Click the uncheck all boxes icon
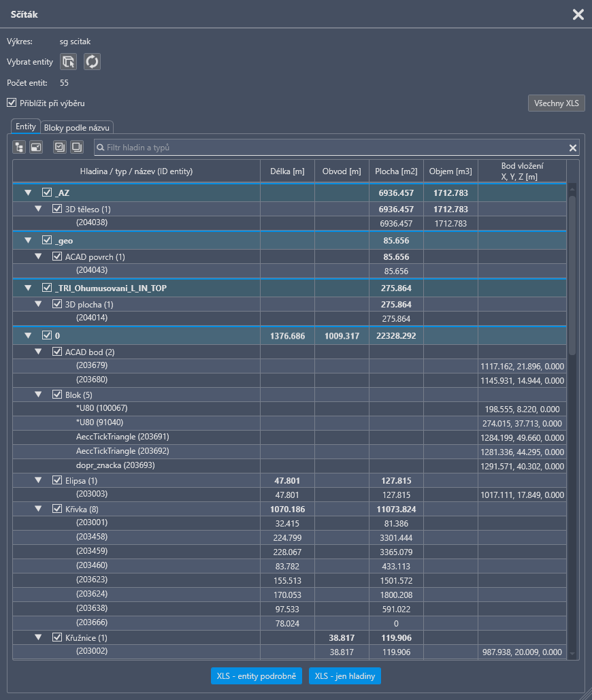 [76, 147]
